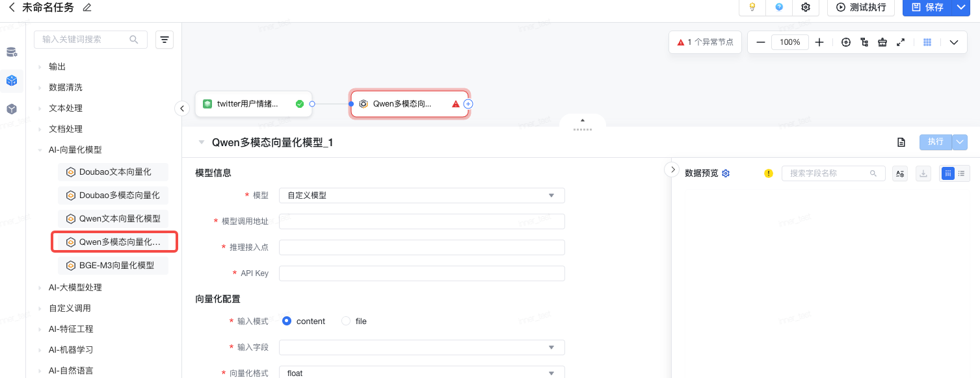Image resolution: width=980 pixels, height=378 pixels.
Task: Open the filter icon beside keyword search
Action: 165,40
